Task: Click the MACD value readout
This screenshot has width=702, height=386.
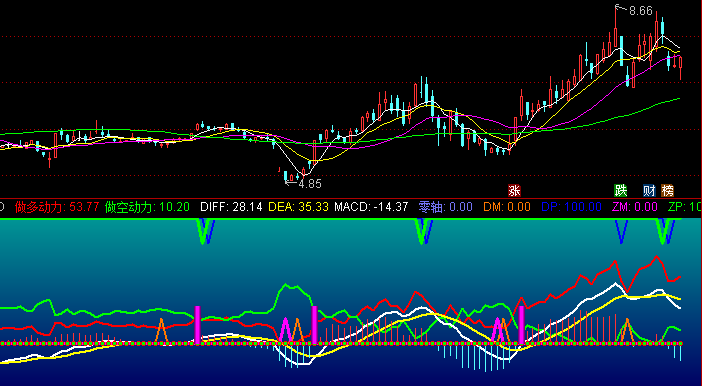Action: (x=371, y=207)
